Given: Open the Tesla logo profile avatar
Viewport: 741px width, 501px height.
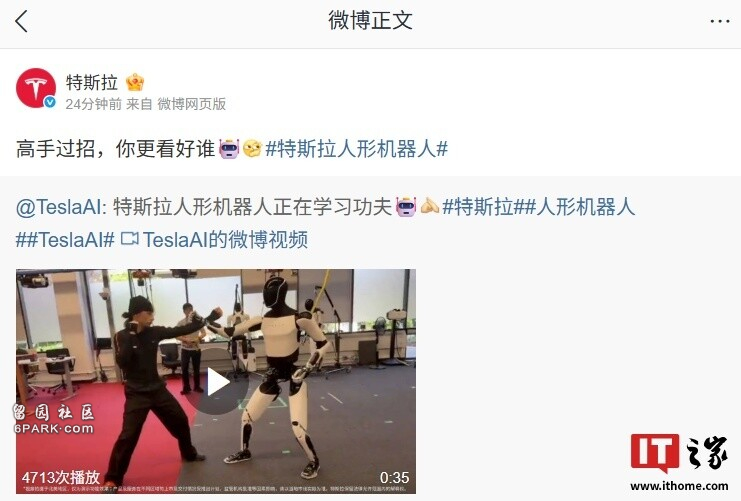Looking at the screenshot, I should pyautogui.click(x=36, y=88).
